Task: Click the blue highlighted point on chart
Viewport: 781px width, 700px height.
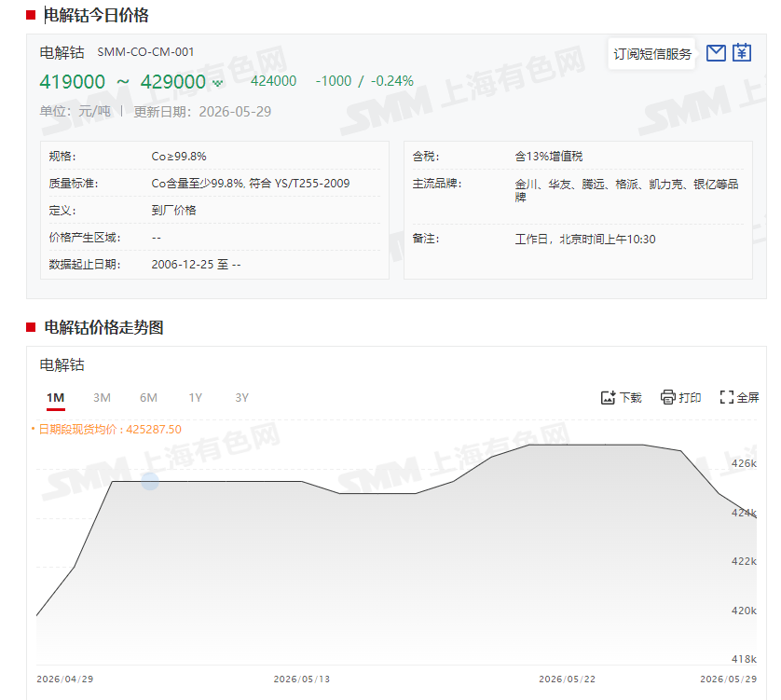Action: (x=150, y=481)
